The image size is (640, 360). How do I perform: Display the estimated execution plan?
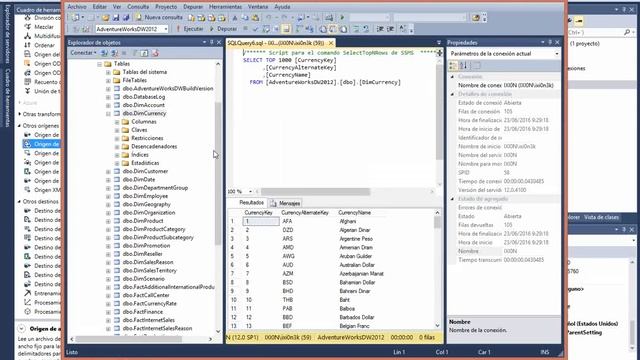[x=266, y=29]
